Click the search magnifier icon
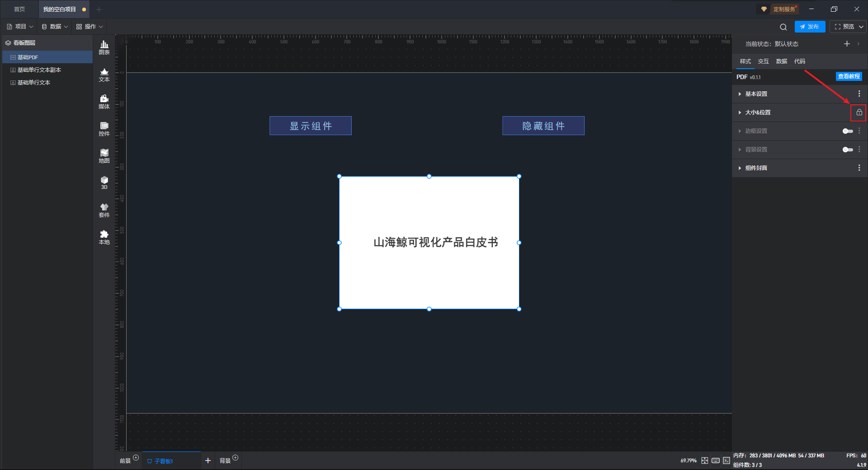The height and width of the screenshot is (470, 868). [783, 27]
